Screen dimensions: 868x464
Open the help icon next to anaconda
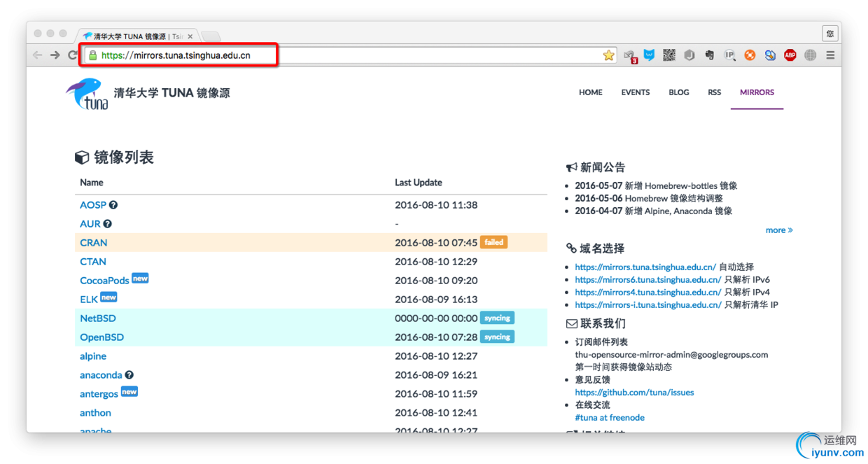pyautogui.click(x=129, y=375)
